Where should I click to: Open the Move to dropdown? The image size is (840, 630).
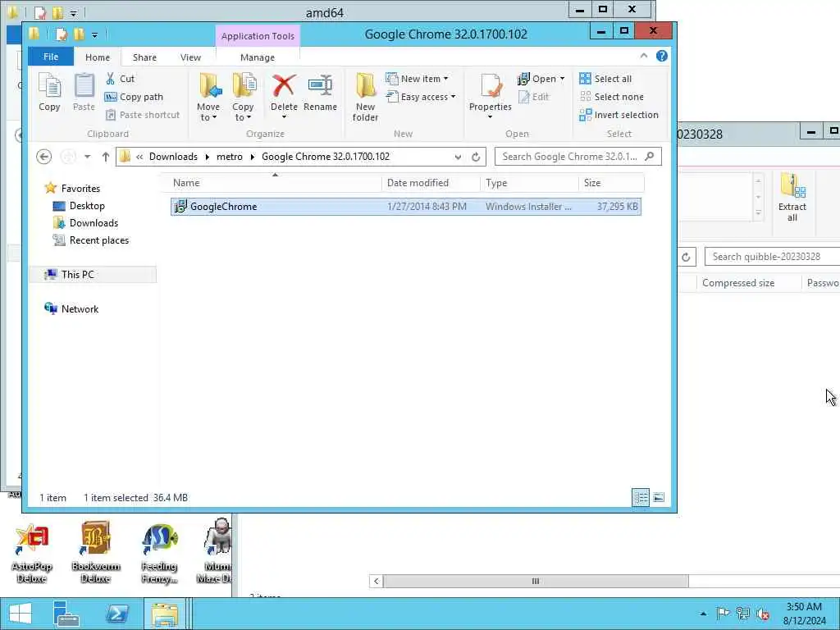[208, 97]
